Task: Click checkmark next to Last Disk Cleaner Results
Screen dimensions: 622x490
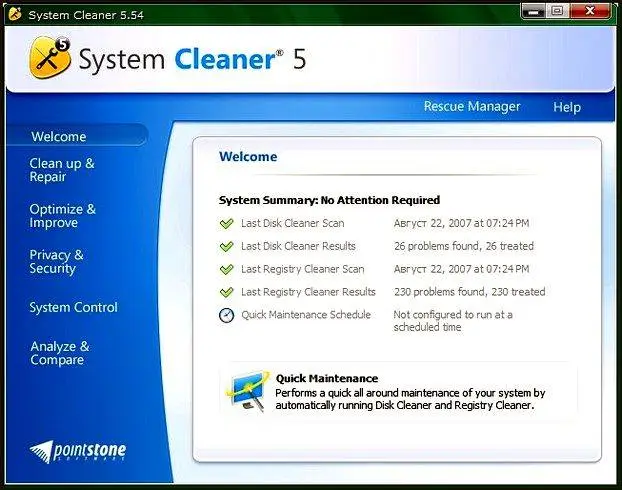Action: (x=227, y=246)
